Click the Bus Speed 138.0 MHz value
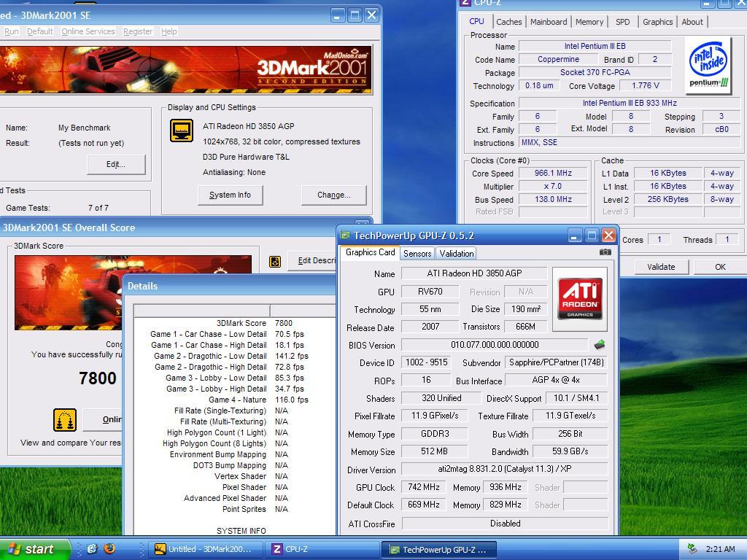The width and height of the screenshot is (747, 560). [553, 200]
